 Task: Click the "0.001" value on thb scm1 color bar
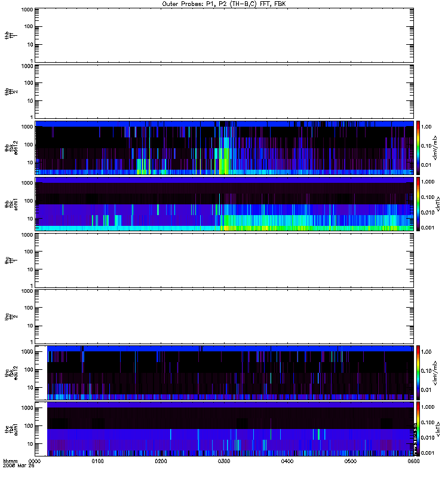pos(428,228)
